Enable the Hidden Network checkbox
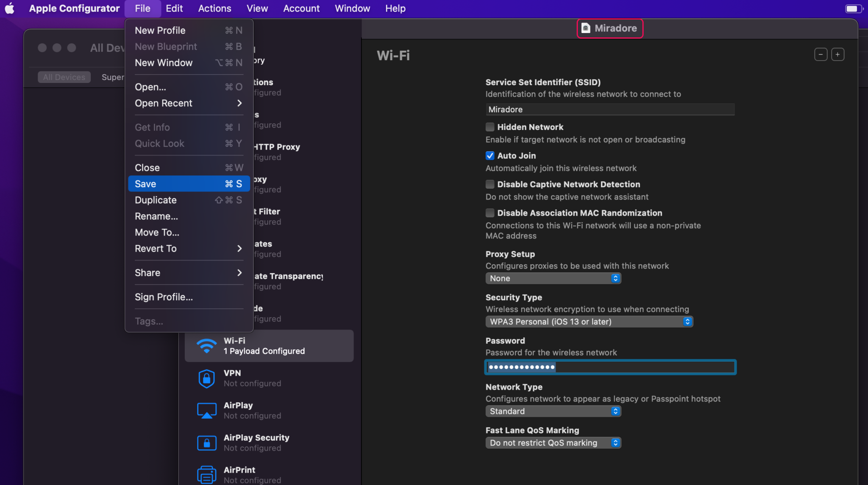Viewport: 868px width, 485px height. coord(490,127)
